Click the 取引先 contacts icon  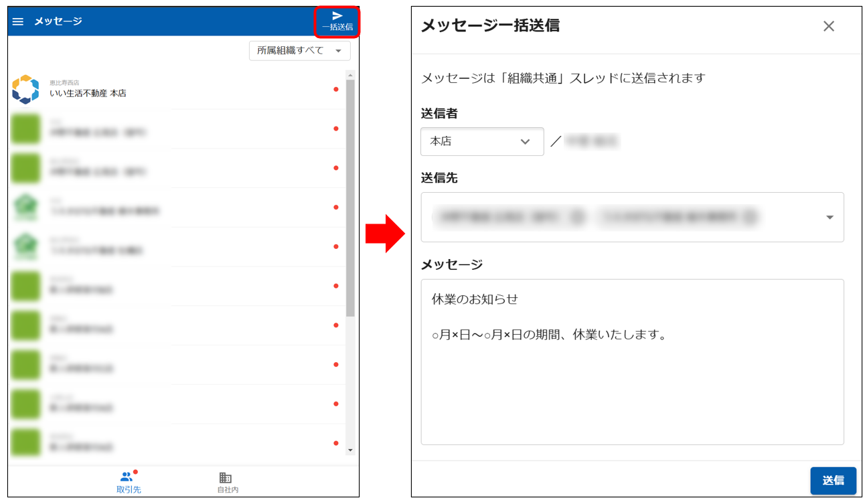(127, 476)
